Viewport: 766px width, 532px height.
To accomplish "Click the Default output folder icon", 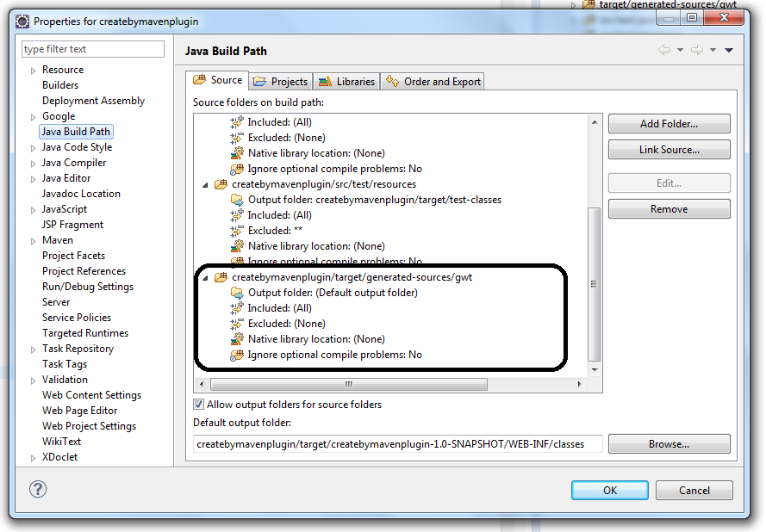I will (x=237, y=293).
